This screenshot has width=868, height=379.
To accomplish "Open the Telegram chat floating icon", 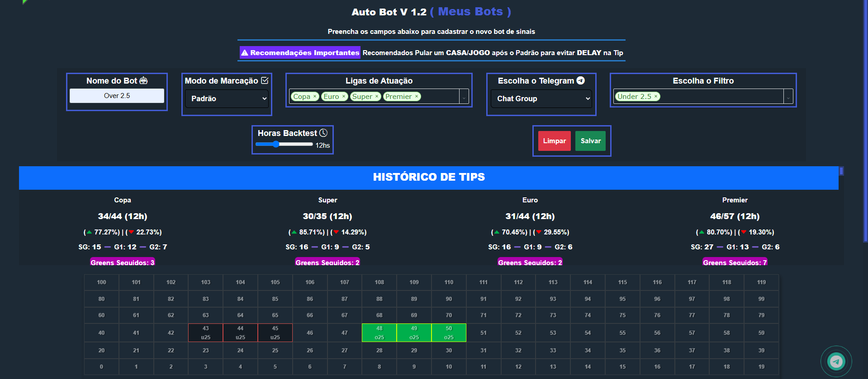I will pos(836,361).
